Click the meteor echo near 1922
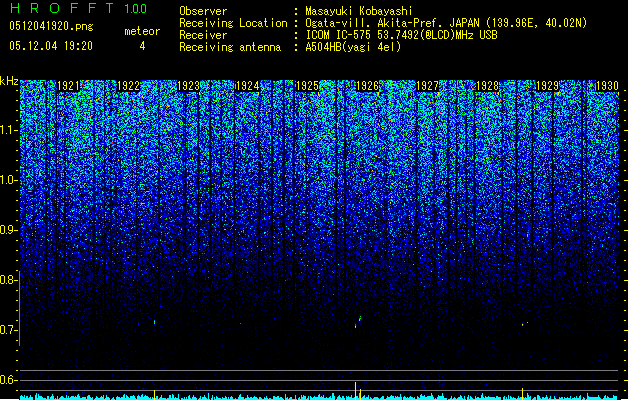 tap(154, 322)
